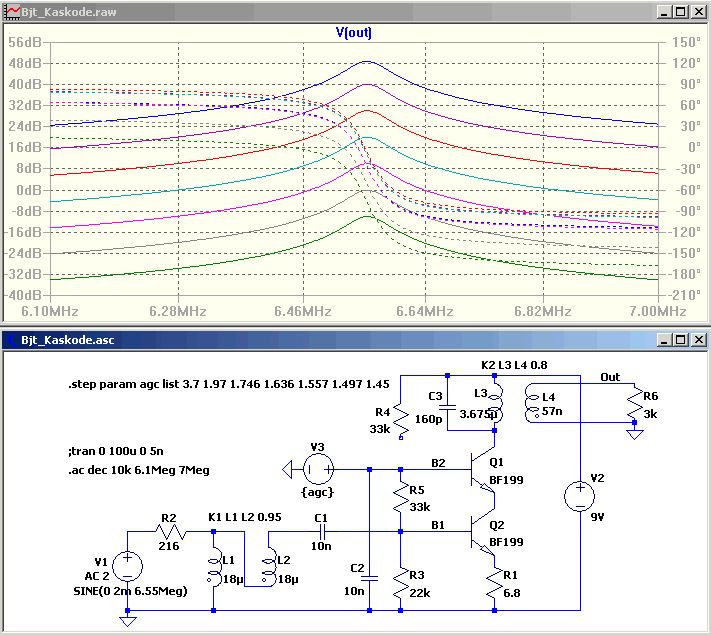Click the R2 216 ohm resistor

click(169, 532)
